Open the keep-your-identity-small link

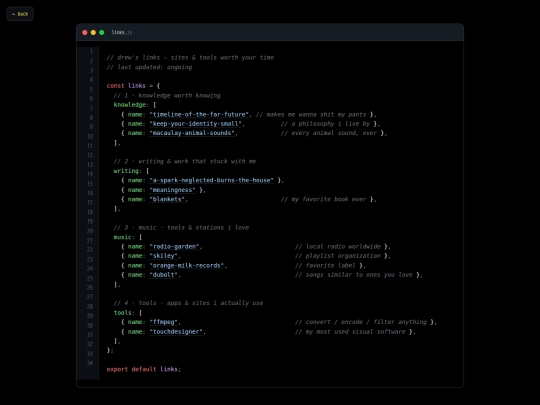pos(195,124)
